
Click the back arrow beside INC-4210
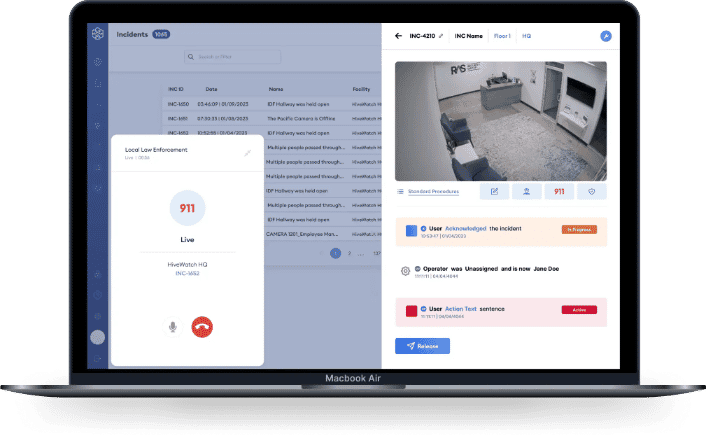coord(398,36)
